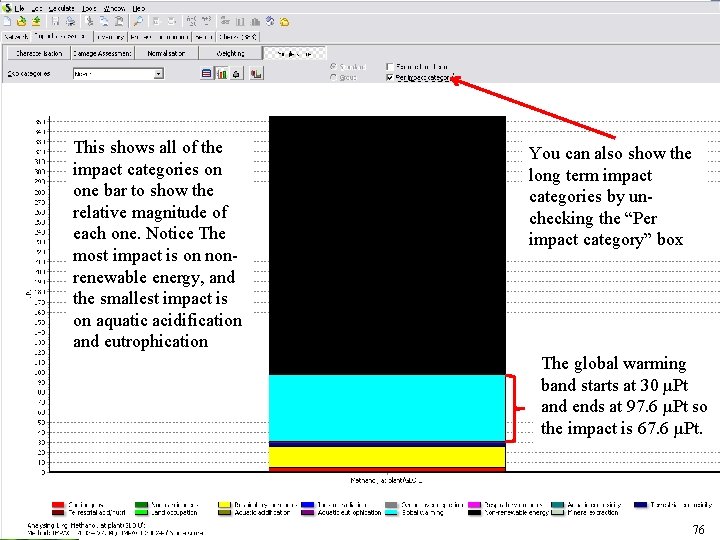Click the rightmost red chart icon

point(257,73)
